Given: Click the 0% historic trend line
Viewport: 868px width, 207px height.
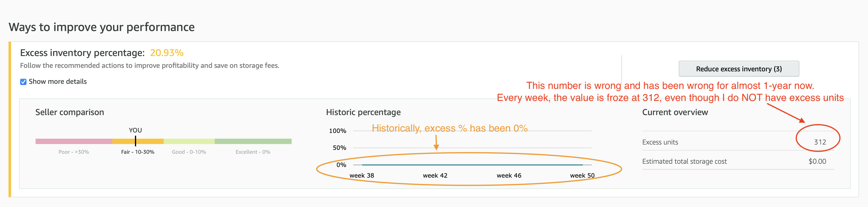Looking at the screenshot, I should coord(472,165).
